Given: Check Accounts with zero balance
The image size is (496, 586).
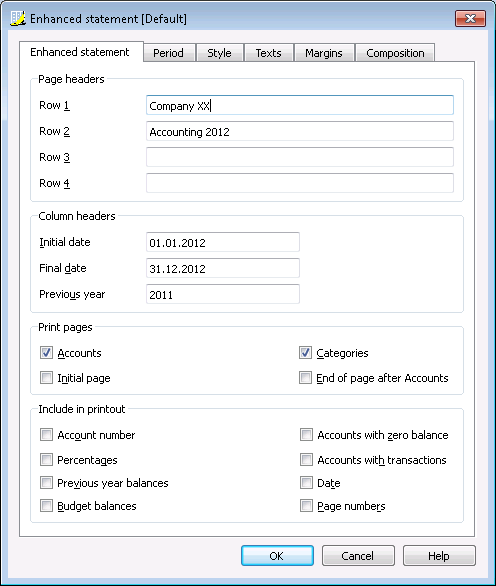Looking at the screenshot, I should pos(306,435).
